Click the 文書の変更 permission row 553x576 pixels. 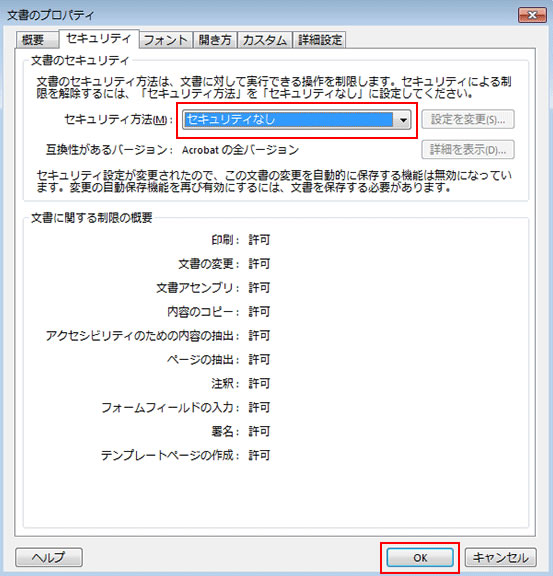point(224,264)
